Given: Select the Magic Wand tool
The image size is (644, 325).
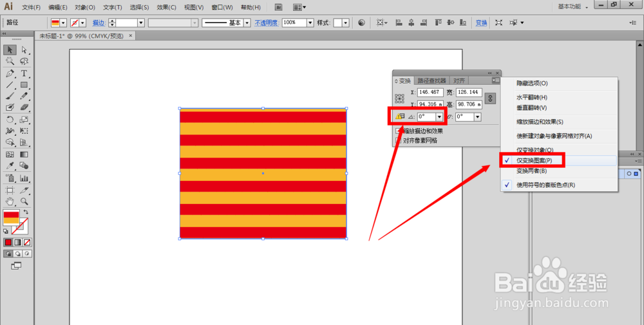Looking at the screenshot, I should coord(10,61).
